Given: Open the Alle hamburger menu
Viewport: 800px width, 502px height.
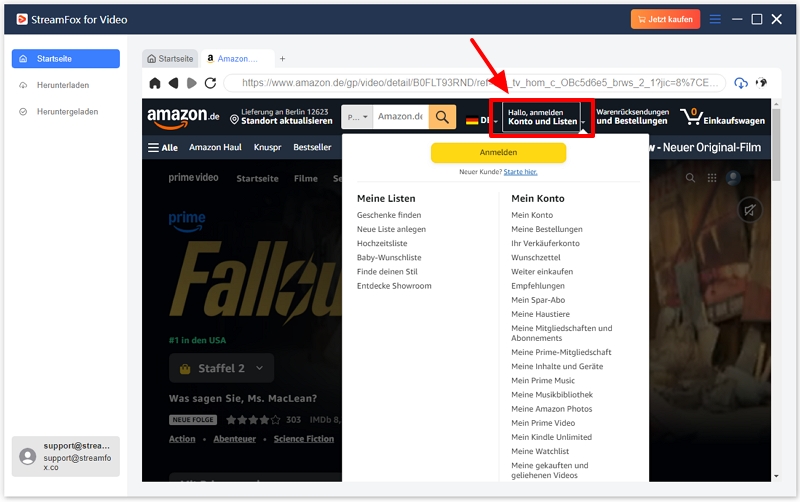Looking at the screenshot, I should tap(163, 147).
